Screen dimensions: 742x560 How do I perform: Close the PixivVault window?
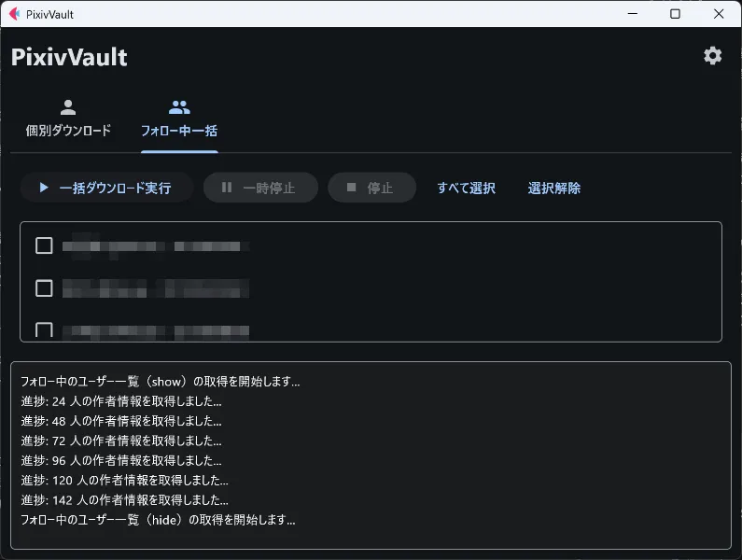point(719,14)
